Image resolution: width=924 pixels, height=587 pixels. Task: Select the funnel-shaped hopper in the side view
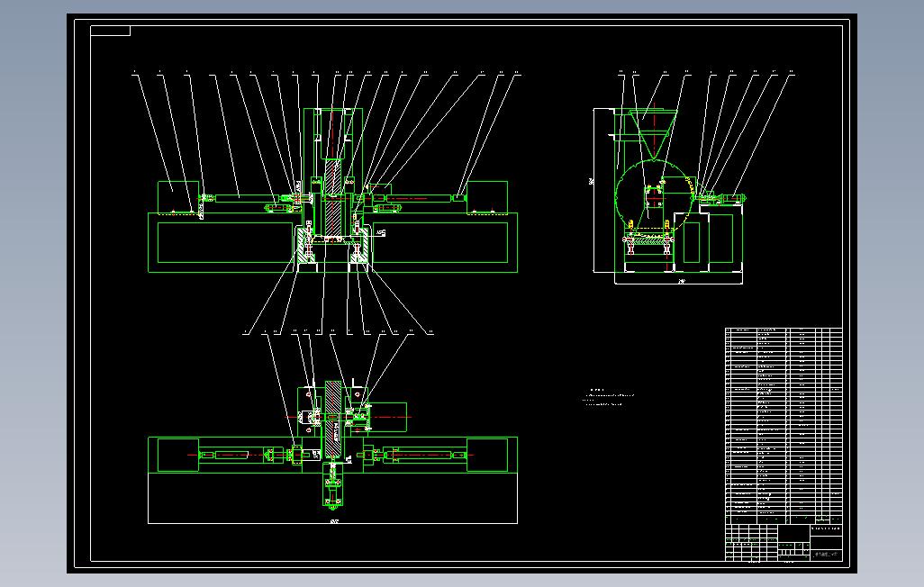coord(652,134)
